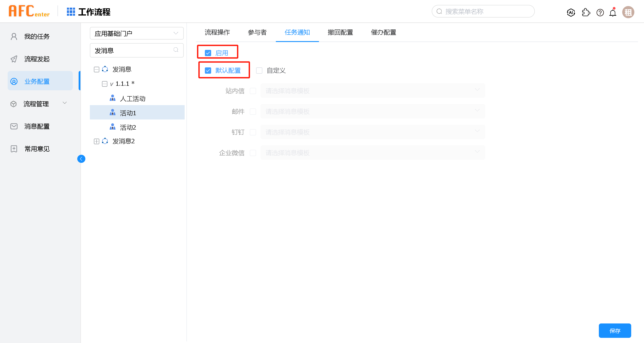This screenshot has width=644, height=343.
Task: Open the 应用基础门户 dropdown
Action: point(137,33)
